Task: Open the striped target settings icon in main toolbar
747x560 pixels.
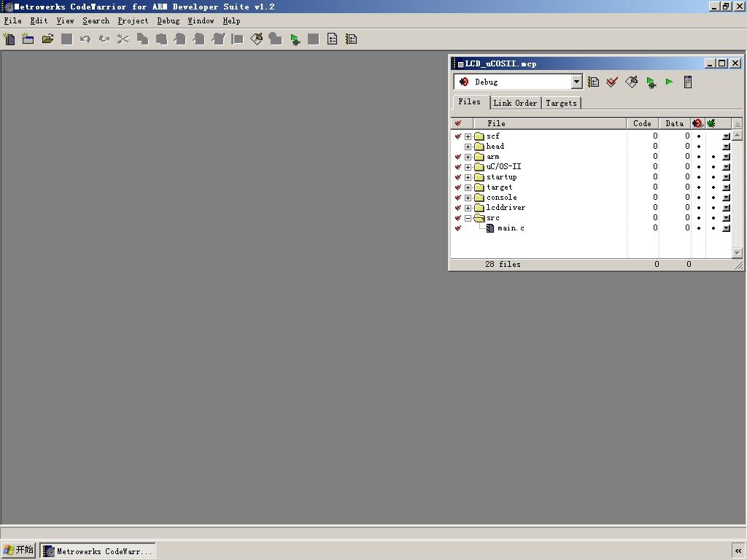Action: [x=352, y=39]
